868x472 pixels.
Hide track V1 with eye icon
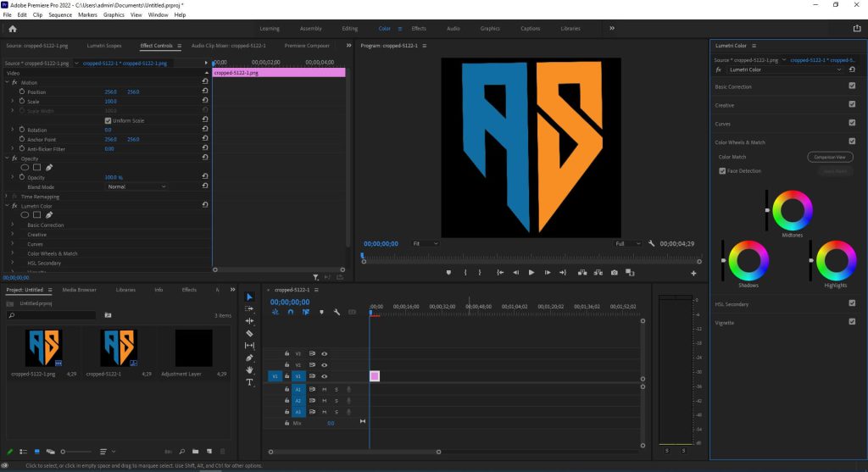tap(324, 376)
